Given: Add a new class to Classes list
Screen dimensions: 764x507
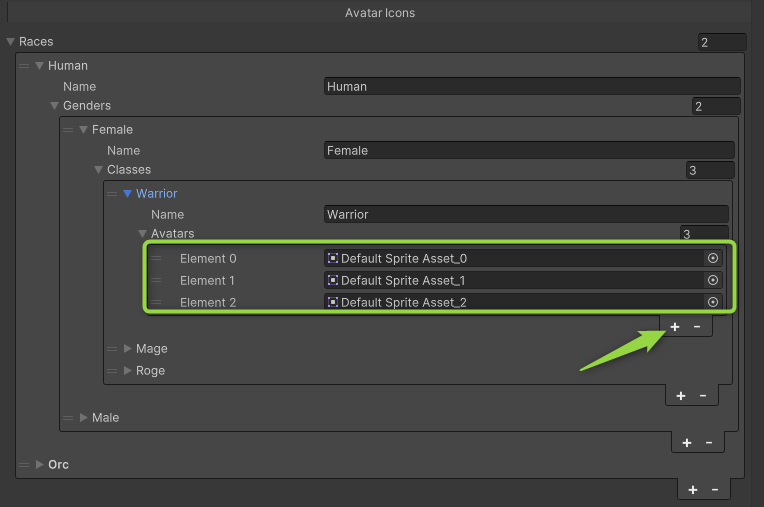Looking at the screenshot, I should [681, 396].
